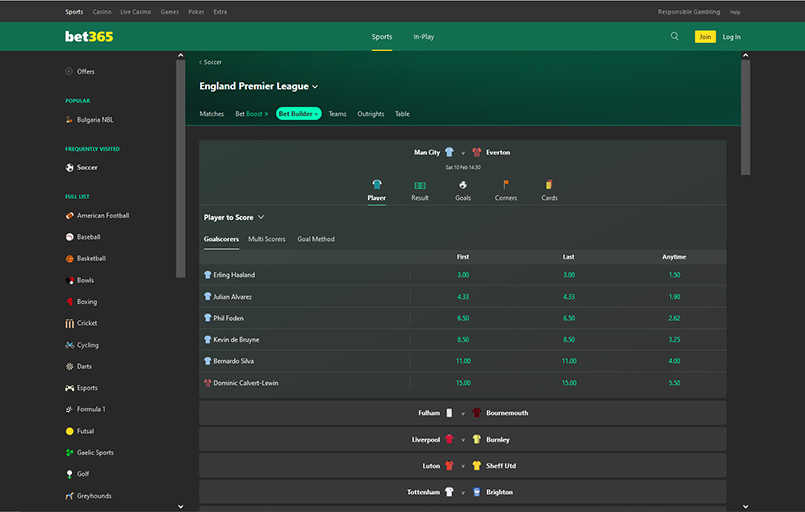Click the Golf icon

point(69,474)
